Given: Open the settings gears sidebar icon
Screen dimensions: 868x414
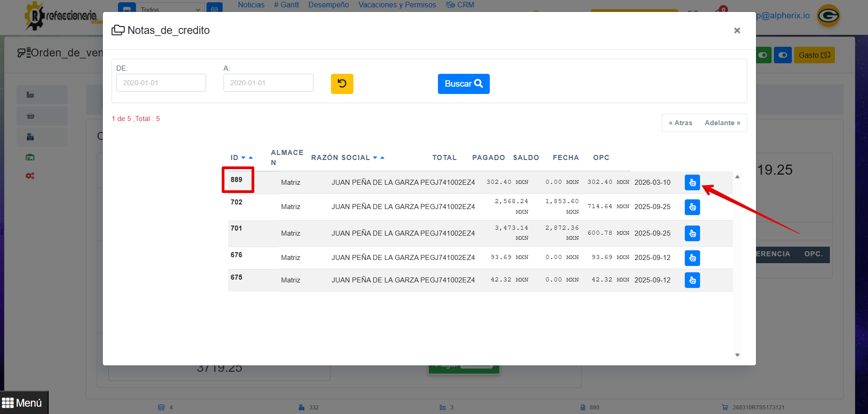Looking at the screenshot, I should point(30,176).
